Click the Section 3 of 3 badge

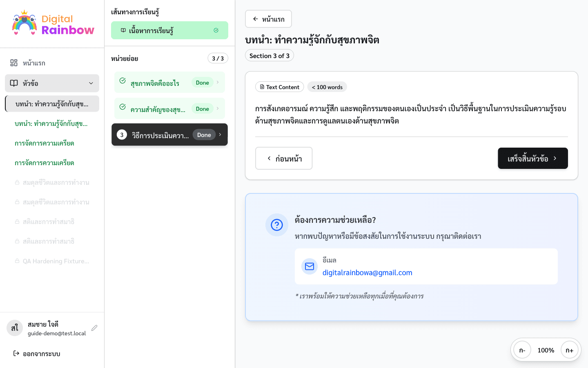tap(269, 56)
